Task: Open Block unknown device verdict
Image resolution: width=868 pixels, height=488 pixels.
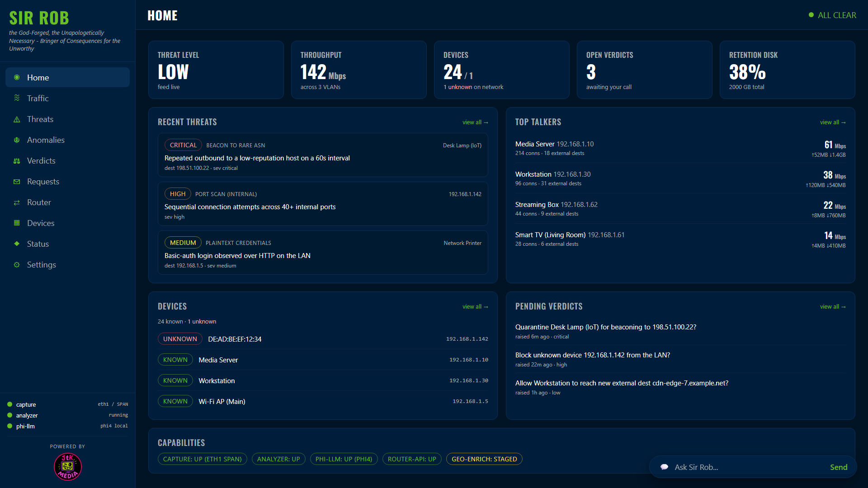Action: click(680, 359)
